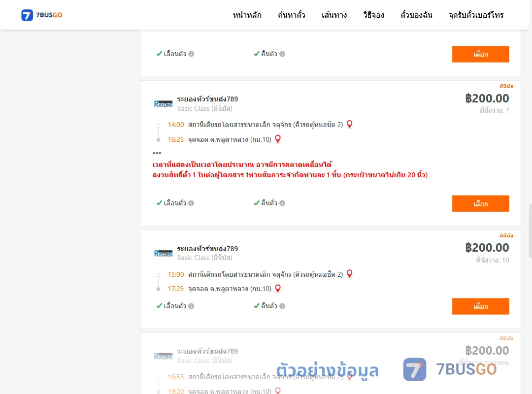Image resolution: width=532 pixels, height=394 pixels.
Task: Click เลื่อนตั๋ว info icon in 15:00 trip card
Action: click(191, 306)
